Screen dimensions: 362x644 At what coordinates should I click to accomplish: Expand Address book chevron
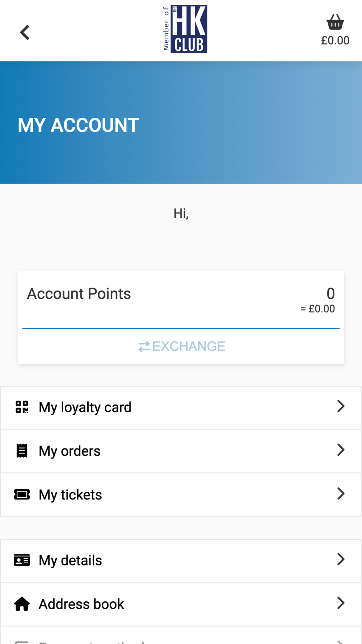tap(341, 603)
